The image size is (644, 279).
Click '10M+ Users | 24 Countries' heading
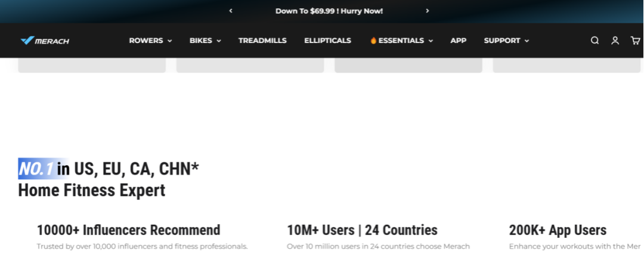[362, 230]
